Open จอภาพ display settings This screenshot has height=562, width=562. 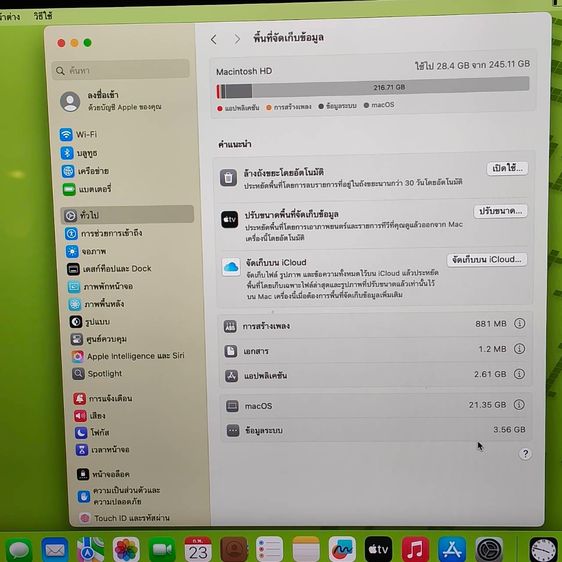86,251
